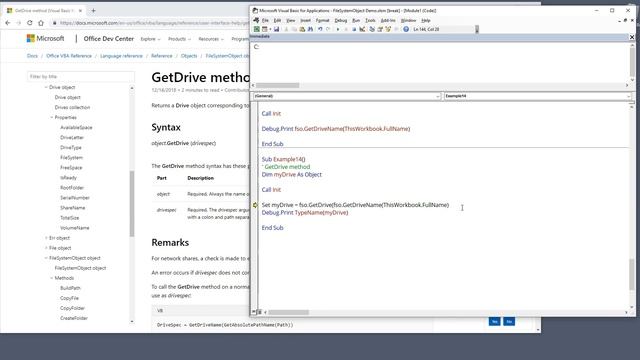Open the Tools menu in VBA editor
The height and width of the screenshot is (360, 640).
point(370,20)
